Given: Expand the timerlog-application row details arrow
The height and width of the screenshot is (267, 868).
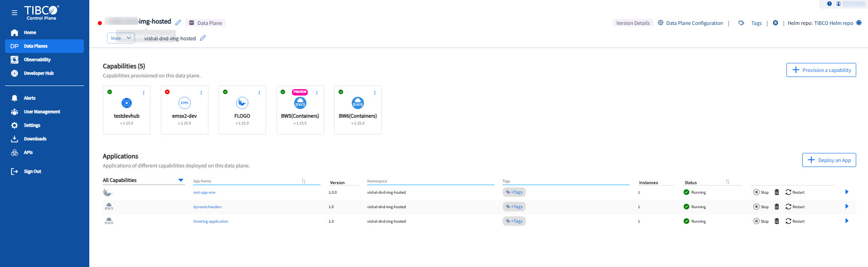Looking at the screenshot, I should pyautogui.click(x=847, y=221).
